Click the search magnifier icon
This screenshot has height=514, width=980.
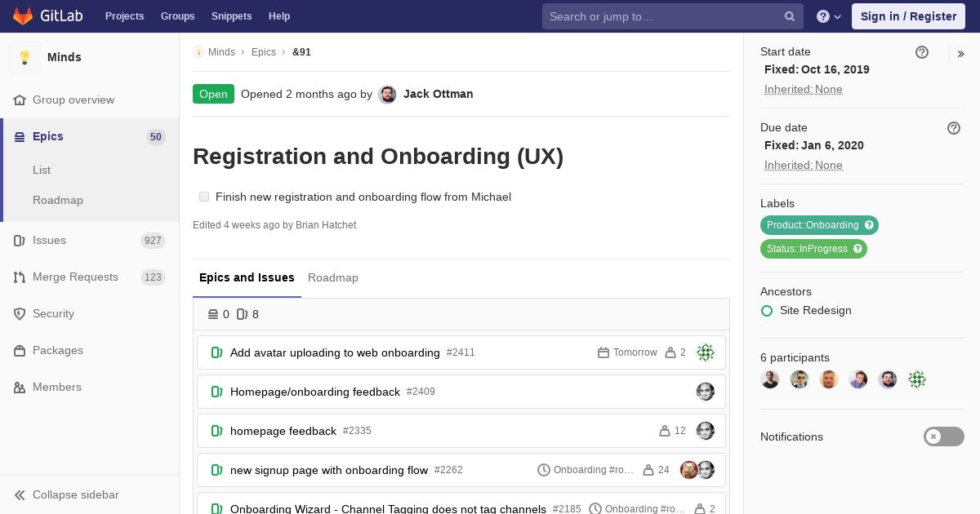pos(790,16)
